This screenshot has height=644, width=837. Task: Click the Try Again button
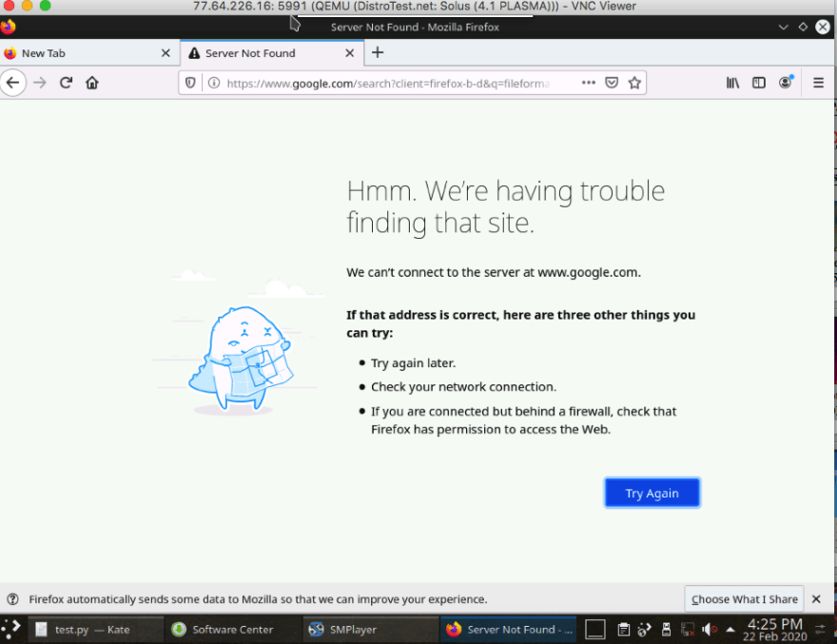point(652,493)
